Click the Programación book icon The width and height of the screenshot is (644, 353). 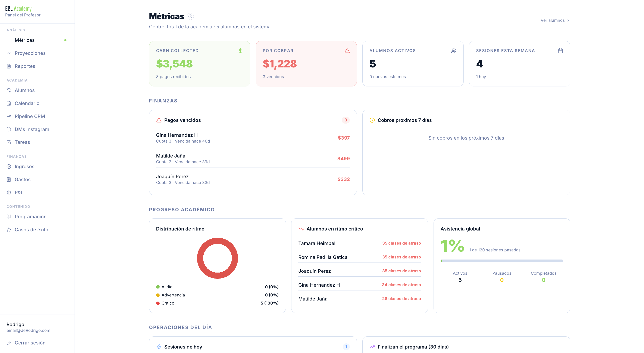pyautogui.click(x=9, y=217)
